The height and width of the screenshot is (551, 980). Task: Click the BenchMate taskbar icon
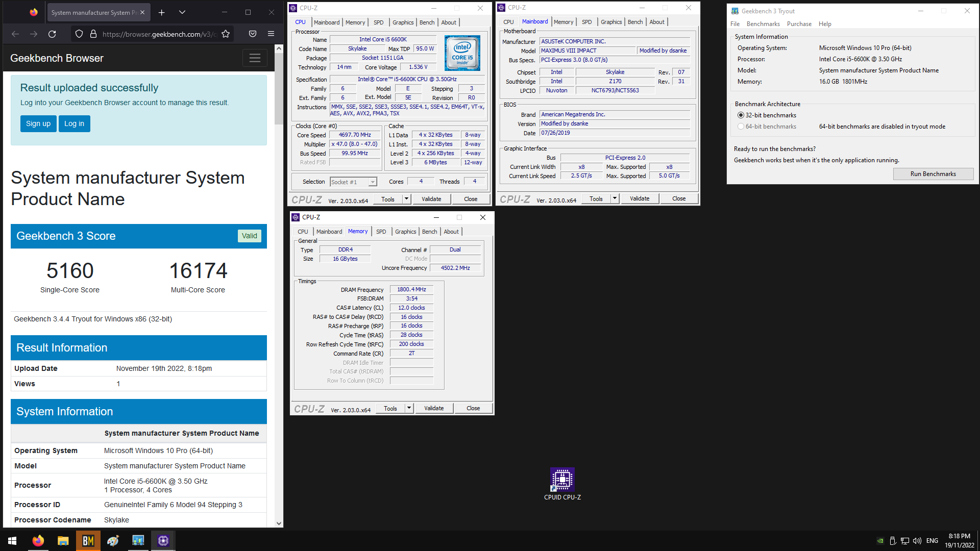[88, 541]
